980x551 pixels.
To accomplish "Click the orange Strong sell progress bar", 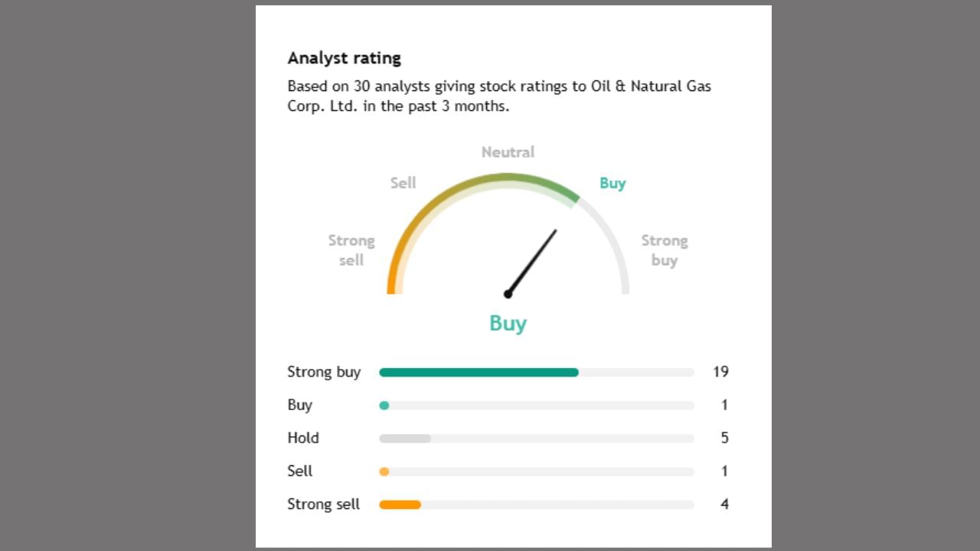I will tap(400, 505).
